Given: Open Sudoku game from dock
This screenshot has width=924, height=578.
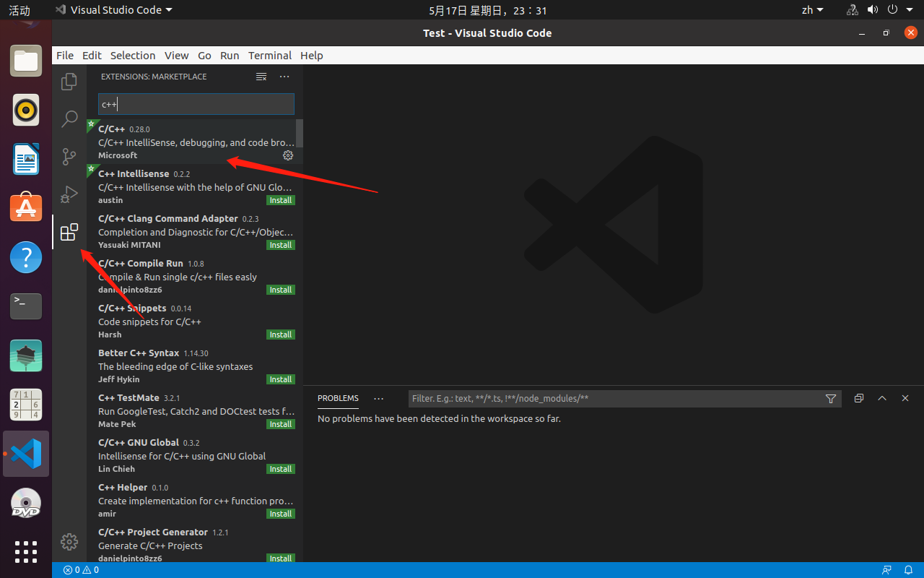Looking at the screenshot, I should pyautogui.click(x=26, y=405).
